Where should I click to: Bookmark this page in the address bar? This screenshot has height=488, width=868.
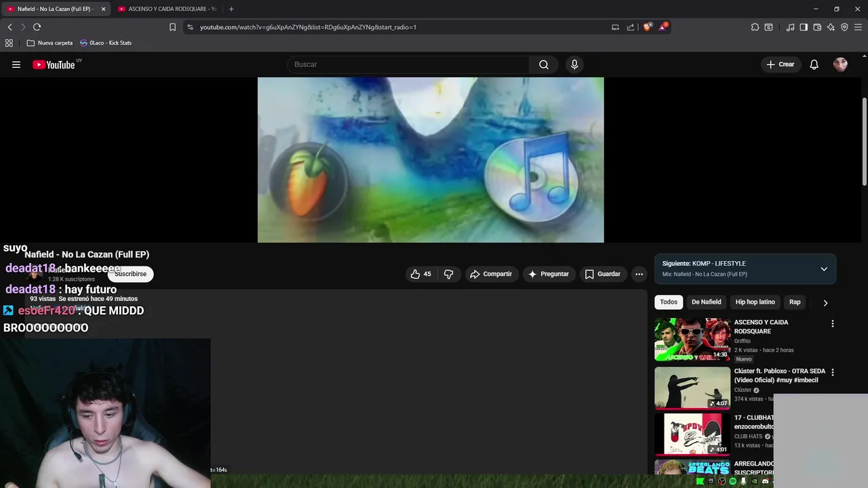(x=172, y=27)
